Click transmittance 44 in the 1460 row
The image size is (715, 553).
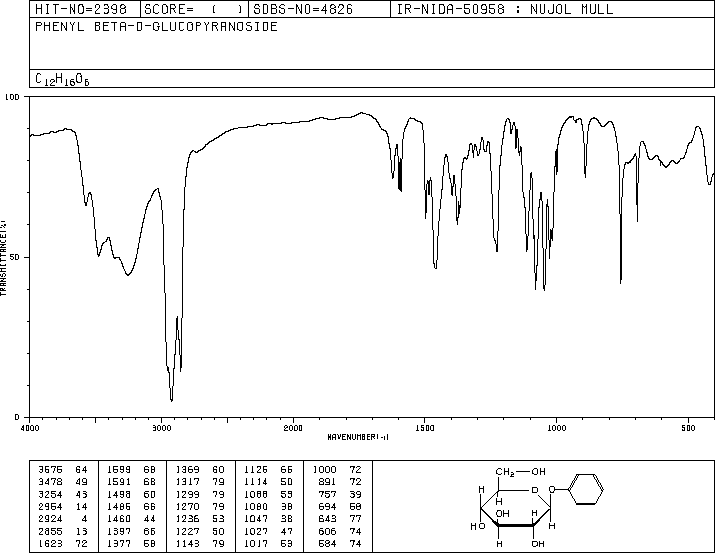coord(150,519)
